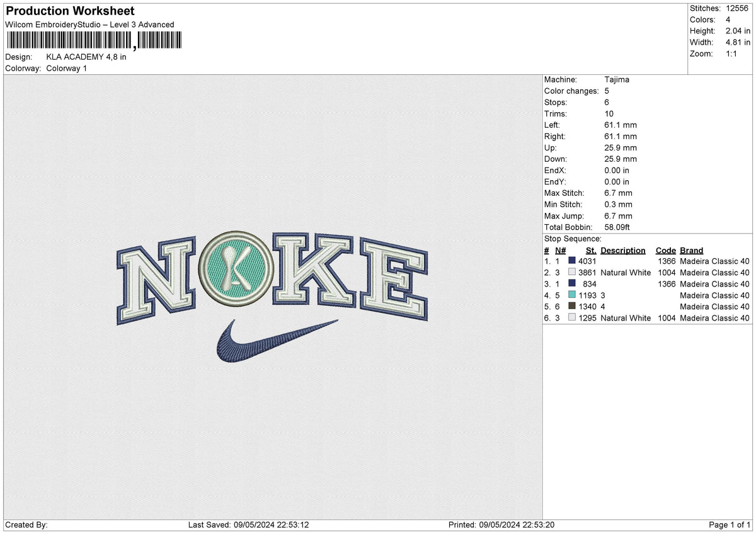
Task: Click 'Natural White' in the 1295 row
Action: 626,318
